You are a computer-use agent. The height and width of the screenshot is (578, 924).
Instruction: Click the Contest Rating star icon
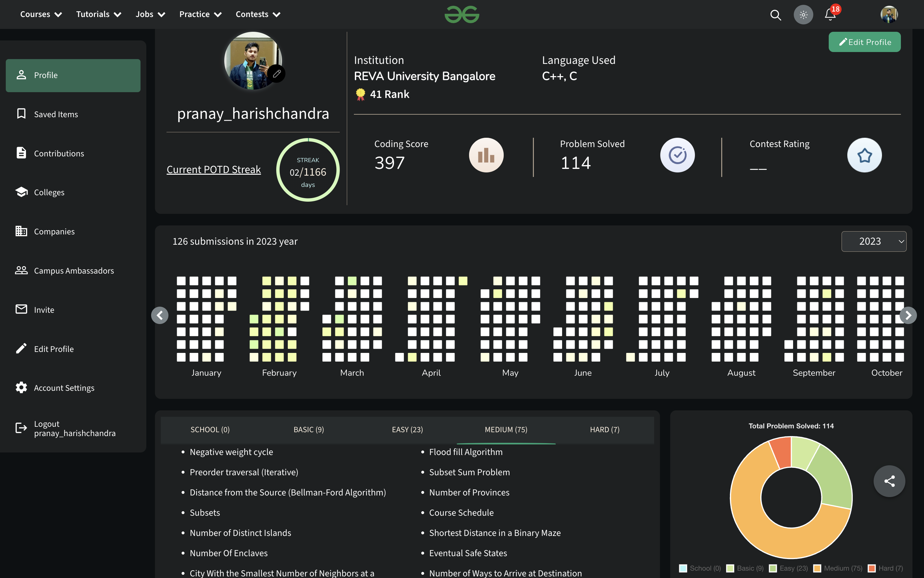[864, 155]
